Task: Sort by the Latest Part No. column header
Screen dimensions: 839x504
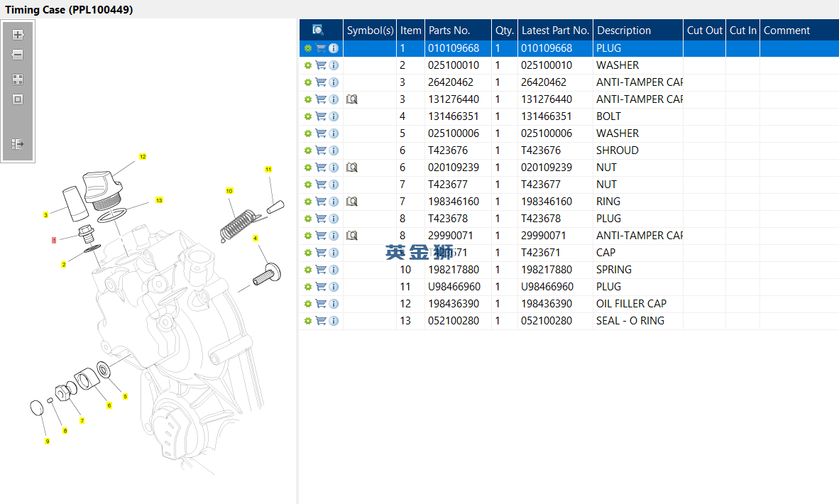Action: pos(555,30)
